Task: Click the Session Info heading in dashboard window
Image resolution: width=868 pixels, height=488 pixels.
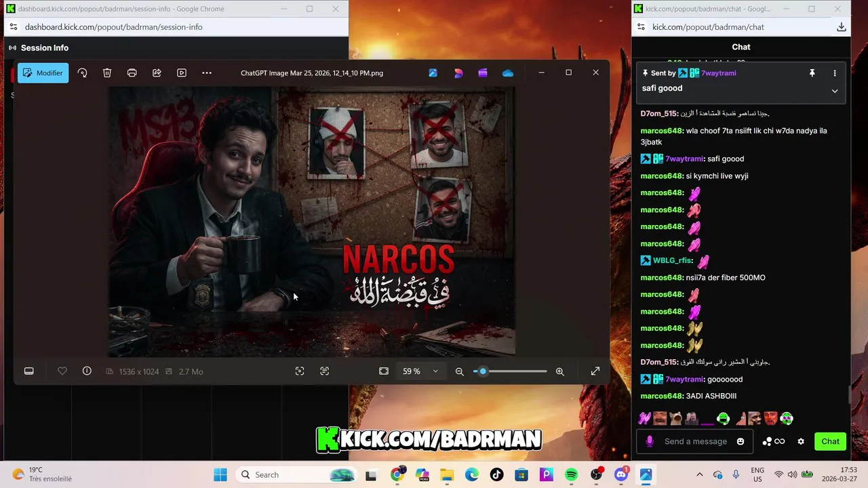Action: [45, 48]
